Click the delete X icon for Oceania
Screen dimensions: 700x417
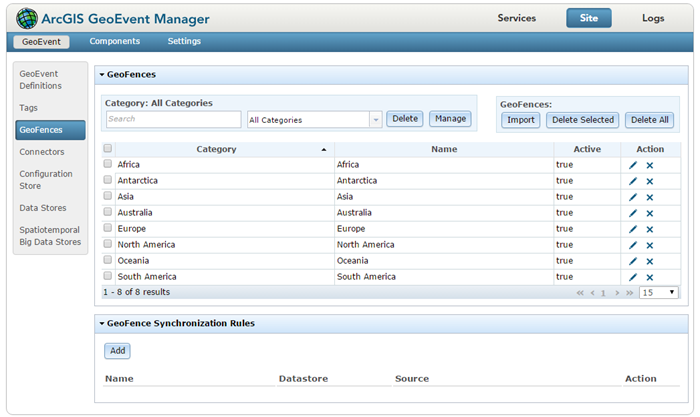649,261
